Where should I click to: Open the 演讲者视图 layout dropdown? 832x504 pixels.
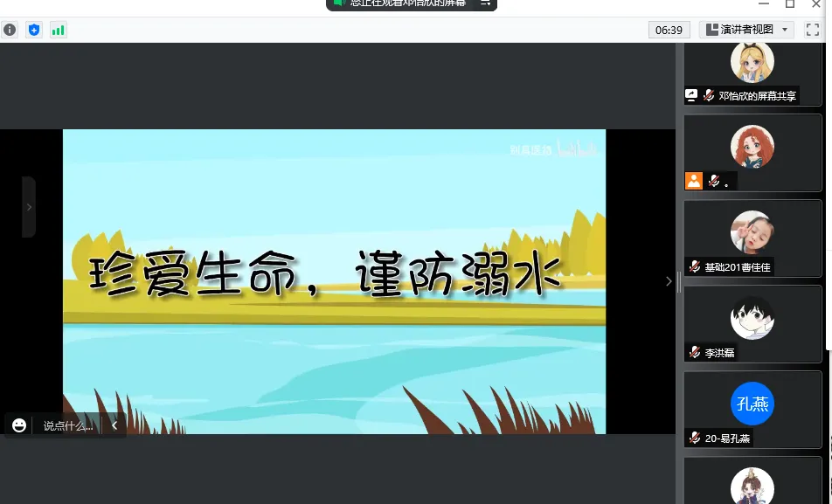tap(747, 30)
